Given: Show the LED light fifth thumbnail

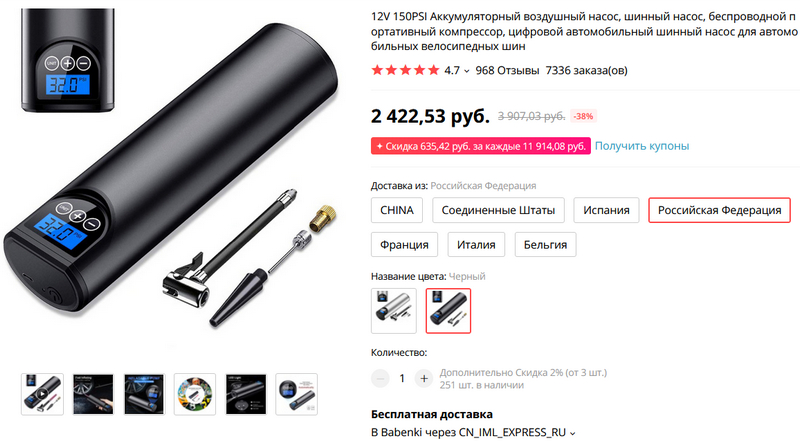Looking at the screenshot, I should pos(246,394).
